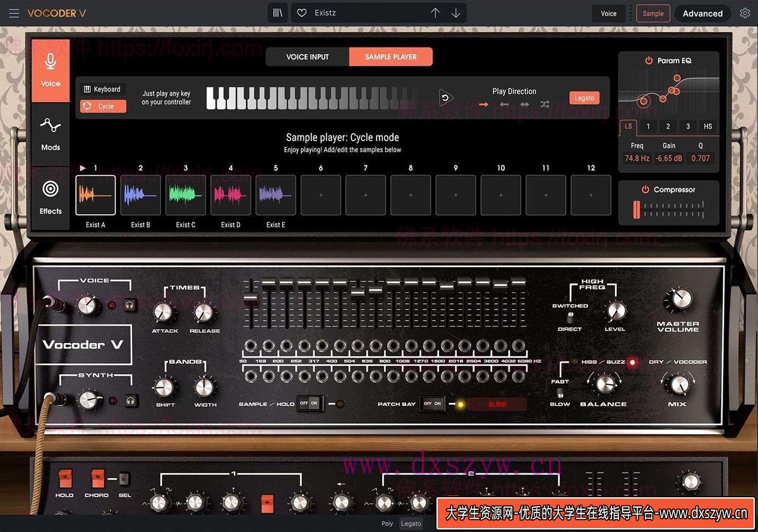The image size is (758, 532).
Task: Set play direction to back-and-forth
Action: [x=524, y=104]
